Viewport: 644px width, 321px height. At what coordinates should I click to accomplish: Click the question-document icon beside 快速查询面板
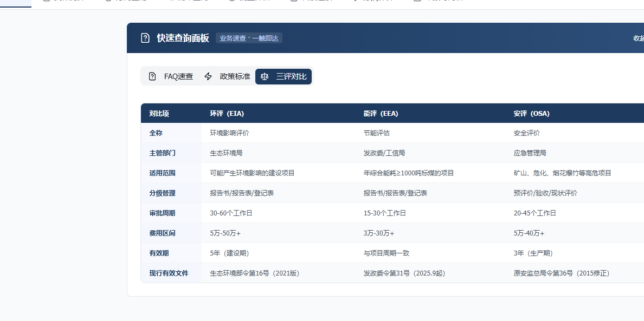(145, 38)
